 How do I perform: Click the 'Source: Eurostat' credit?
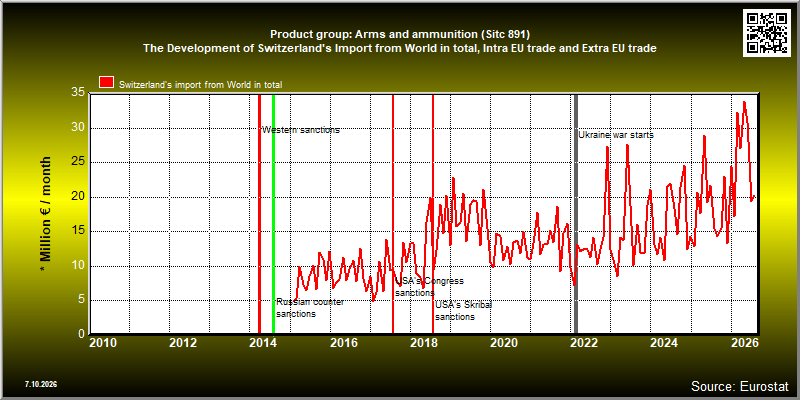coord(740,386)
